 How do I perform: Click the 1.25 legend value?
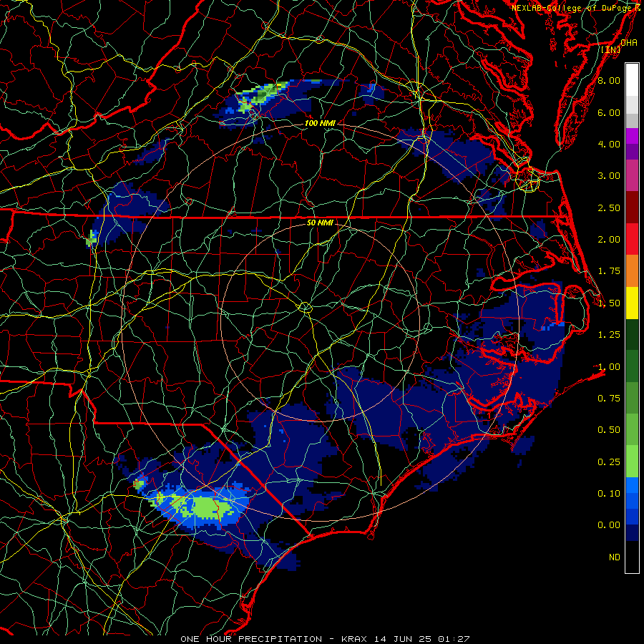[609, 335]
